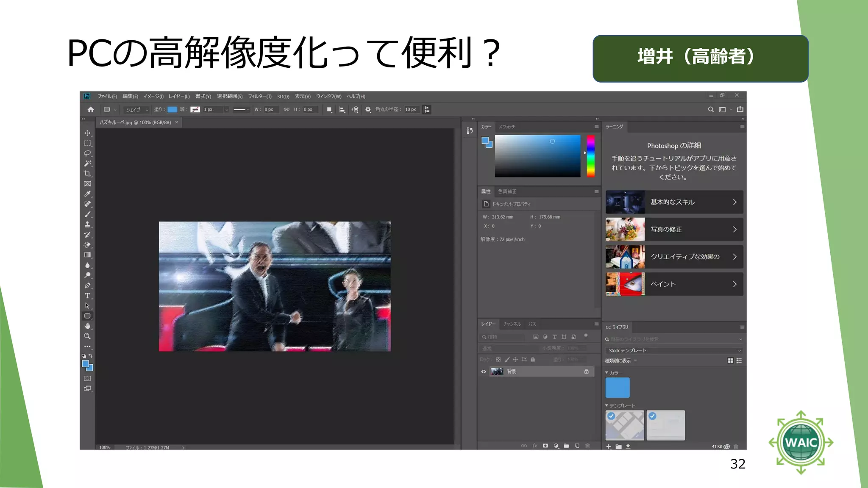Collapse the カラー section in CC library

coord(606,373)
